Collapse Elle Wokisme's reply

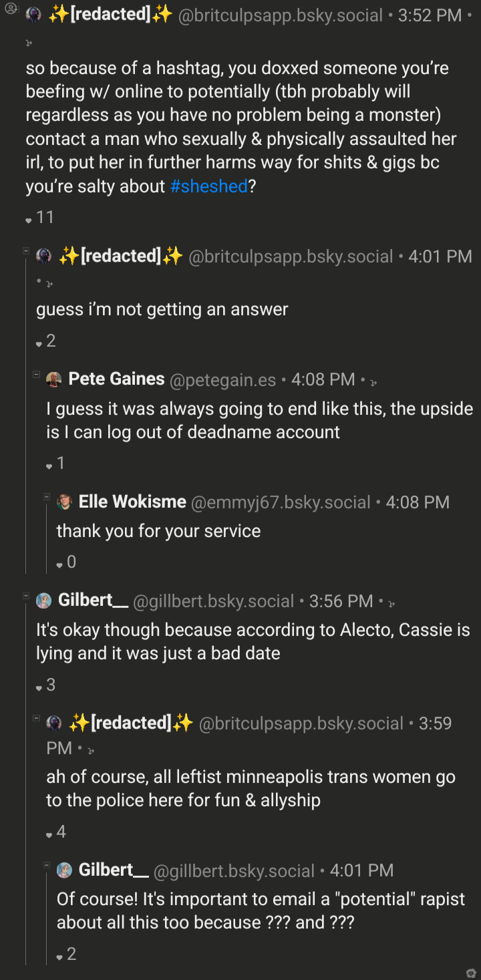(47, 496)
